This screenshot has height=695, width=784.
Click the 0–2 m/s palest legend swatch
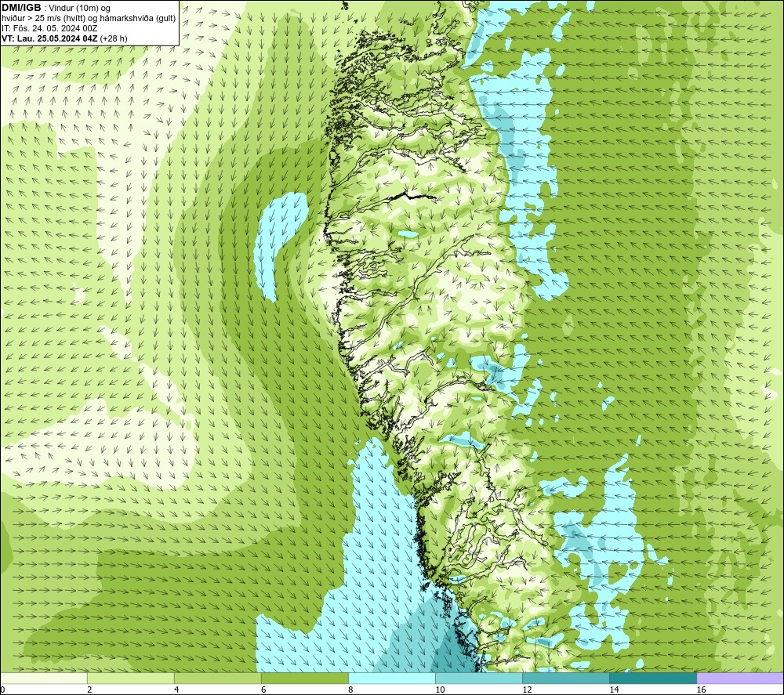pos(44,679)
